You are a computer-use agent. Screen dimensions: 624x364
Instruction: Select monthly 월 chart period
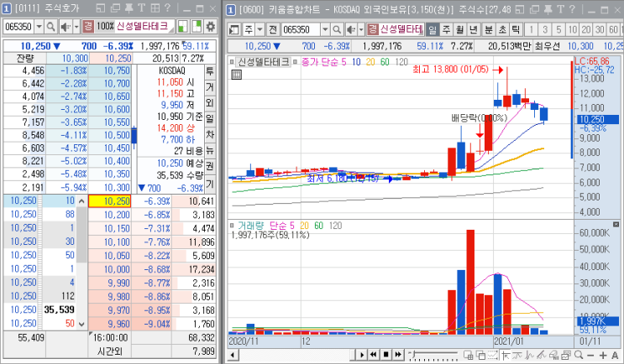click(460, 29)
